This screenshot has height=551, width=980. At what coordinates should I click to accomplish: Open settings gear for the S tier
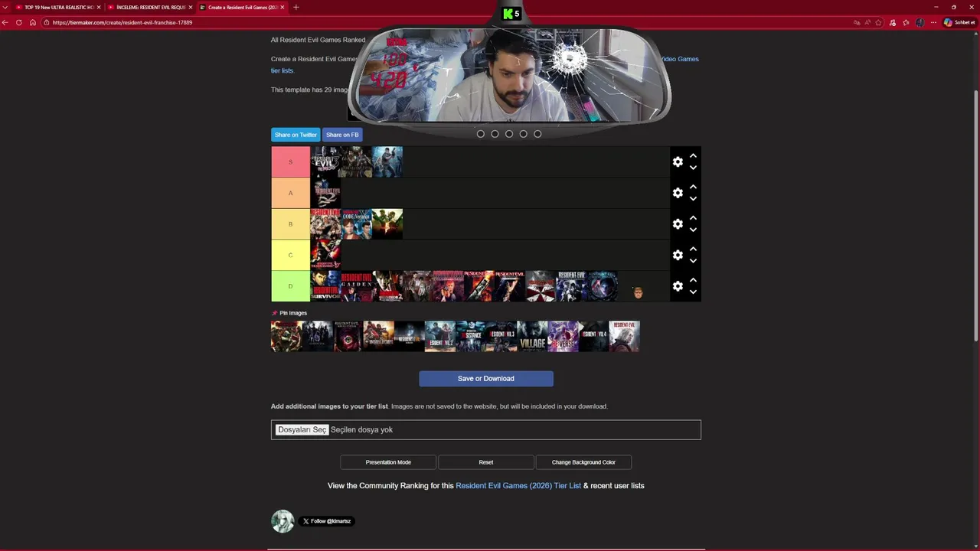click(x=678, y=161)
